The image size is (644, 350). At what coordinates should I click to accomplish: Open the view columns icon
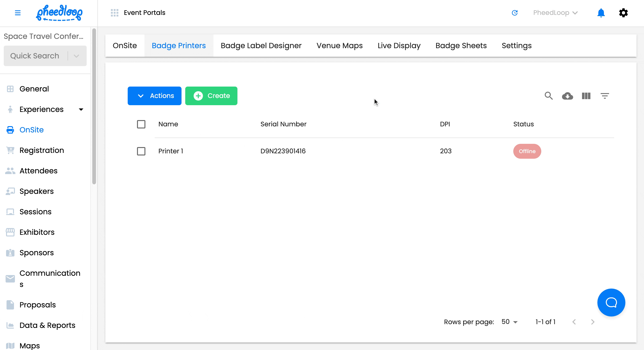tap(586, 96)
